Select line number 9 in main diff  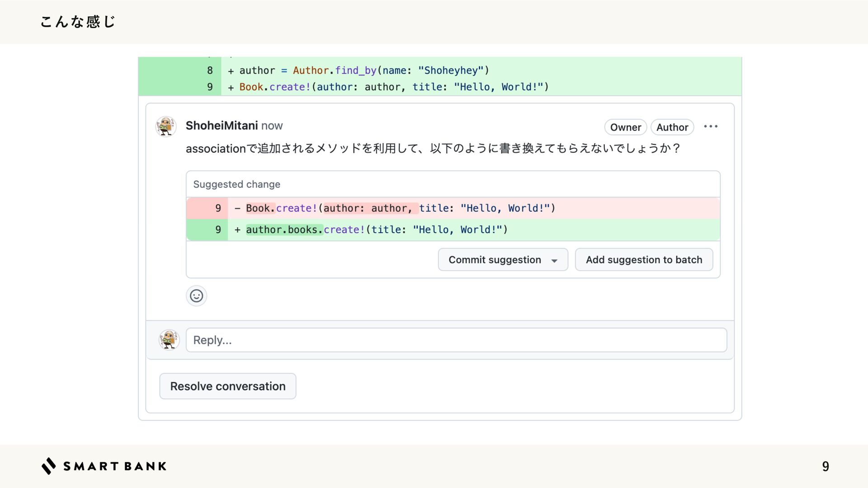tap(210, 87)
